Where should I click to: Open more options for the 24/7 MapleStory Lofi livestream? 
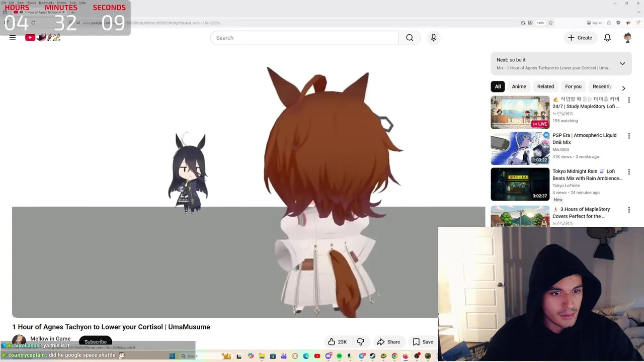tap(629, 100)
